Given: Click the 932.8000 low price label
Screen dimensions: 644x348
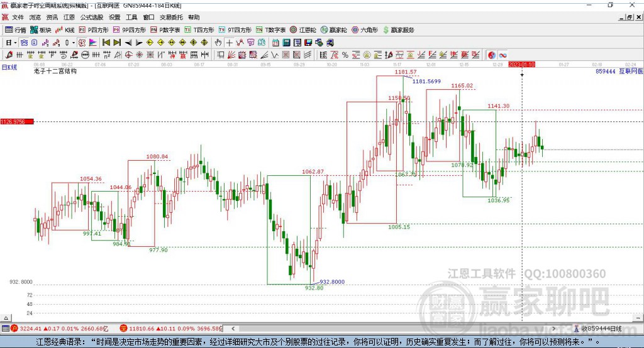Looking at the screenshot, I should pyautogui.click(x=332, y=282).
